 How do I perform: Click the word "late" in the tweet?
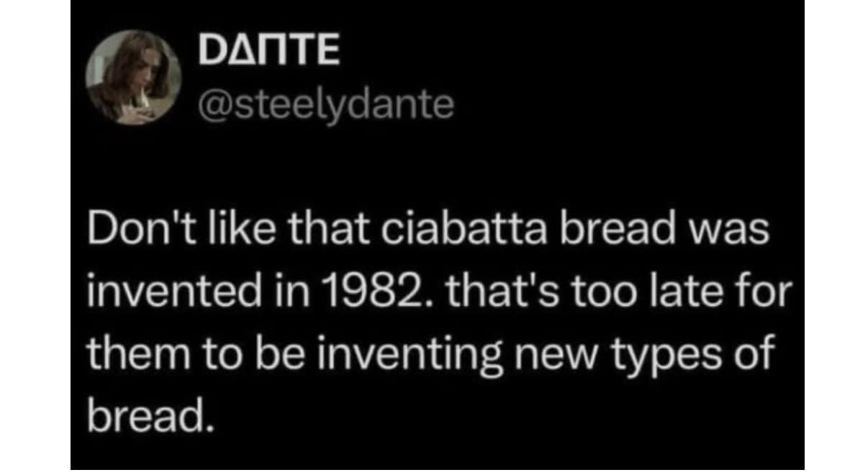(704, 293)
